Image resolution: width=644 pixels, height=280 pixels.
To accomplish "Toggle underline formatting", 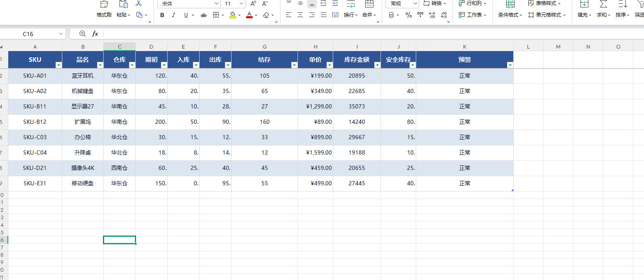I will [x=186, y=15].
